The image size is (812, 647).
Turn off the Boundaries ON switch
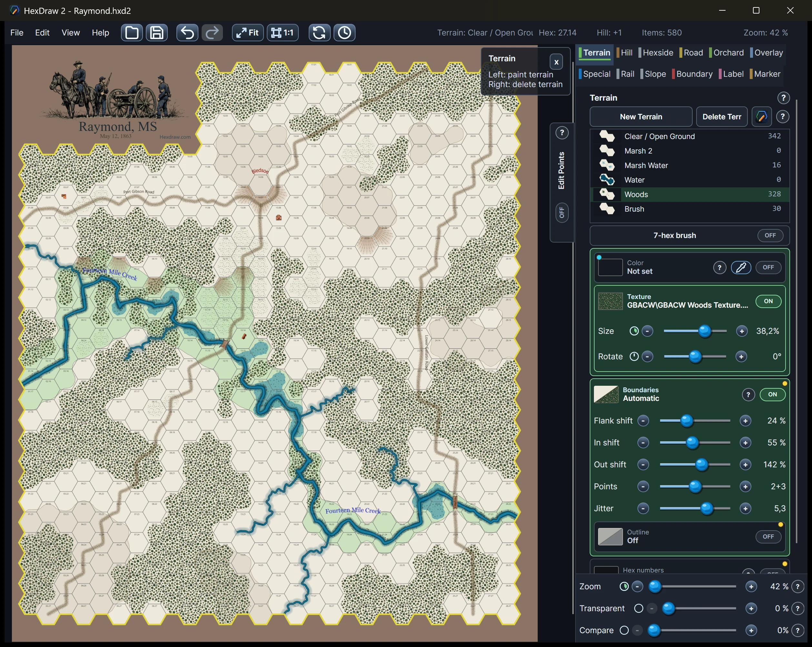coord(772,394)
